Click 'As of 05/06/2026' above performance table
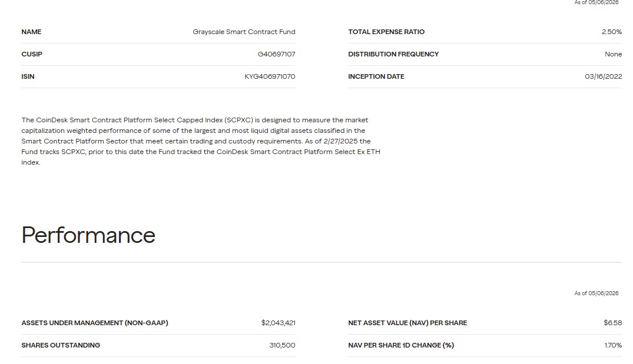This screenshot has height=364, width=633. [596, 293]
